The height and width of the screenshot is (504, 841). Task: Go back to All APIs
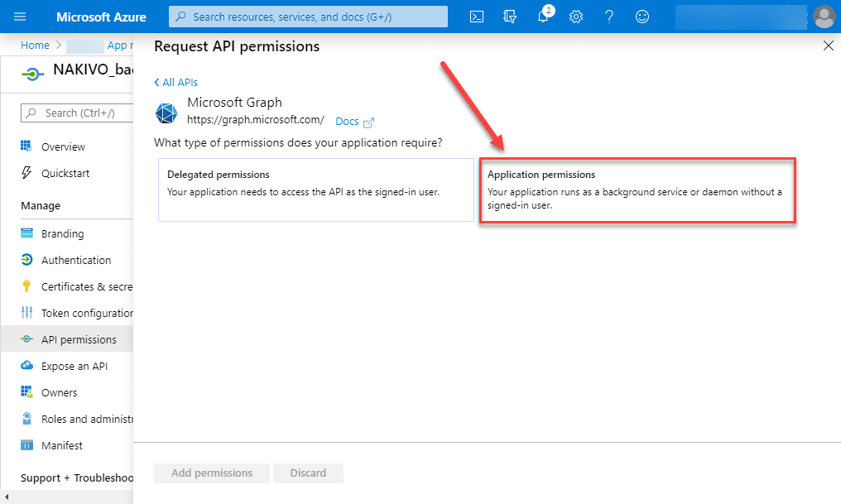click(x=176, y=82)
